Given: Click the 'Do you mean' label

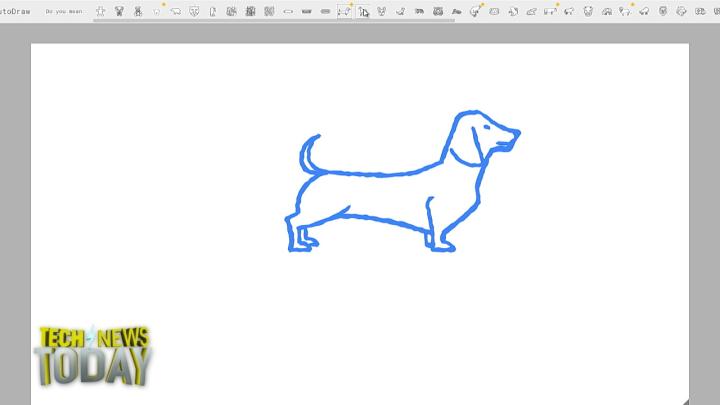Looking at the screenshot, I should click(x=64, y=11).
